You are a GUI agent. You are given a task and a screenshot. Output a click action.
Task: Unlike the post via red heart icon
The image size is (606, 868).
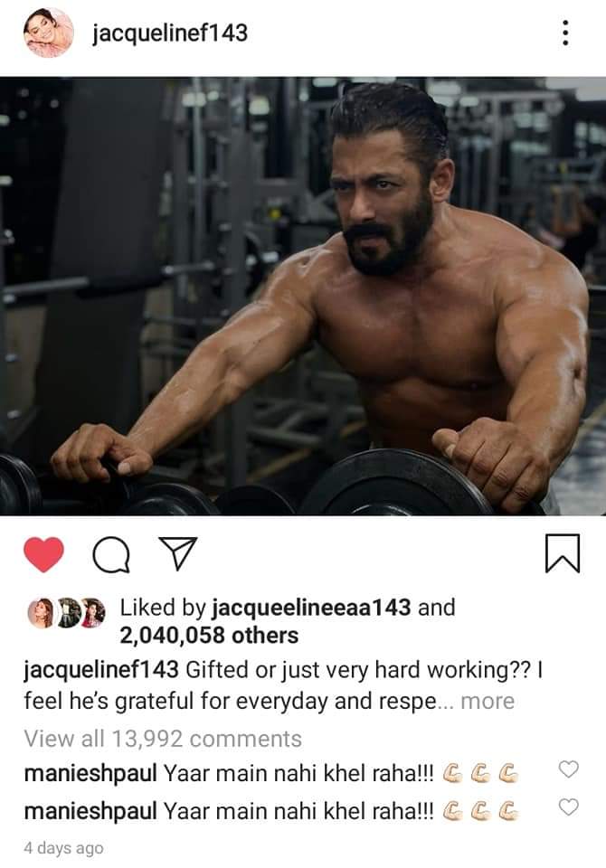(x=43, y=554)
